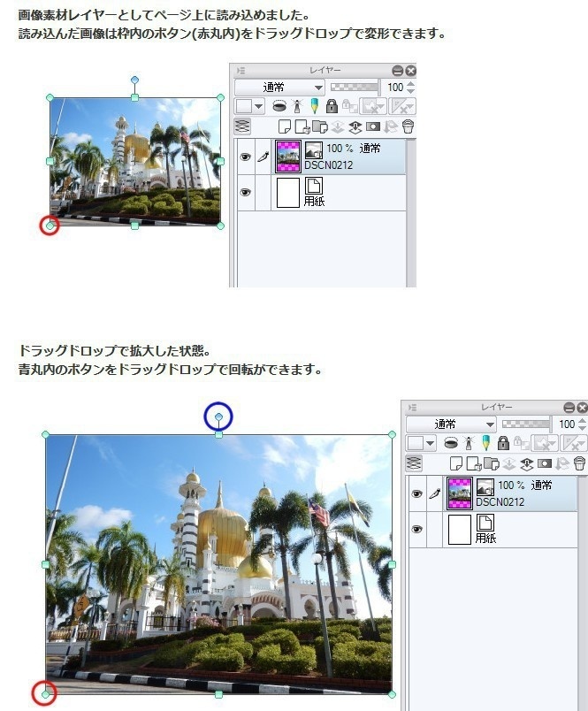Set as reference layer lighthouse icon, lower panel
588x711 pixels.
[469, 443]
